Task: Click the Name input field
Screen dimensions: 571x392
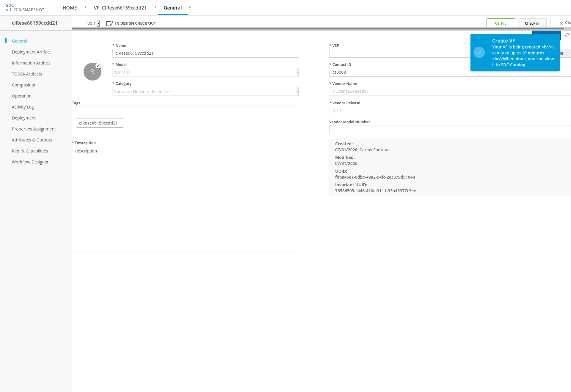Action: (206, 53)
